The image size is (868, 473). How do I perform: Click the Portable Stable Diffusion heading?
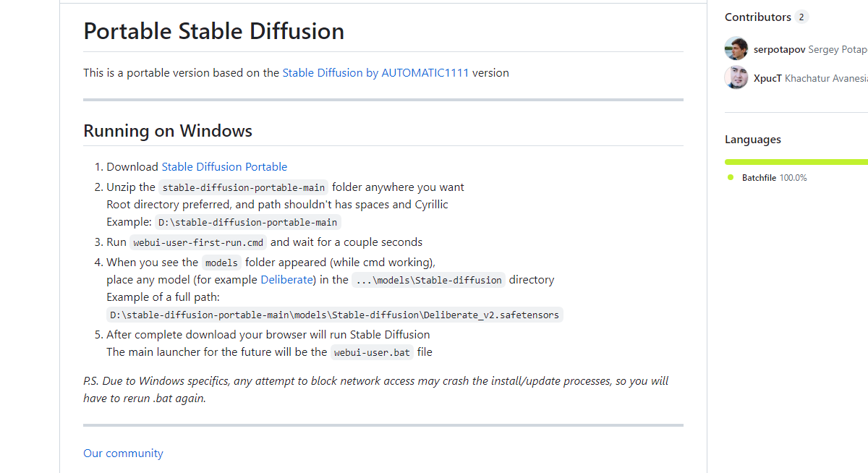[213, 31]
